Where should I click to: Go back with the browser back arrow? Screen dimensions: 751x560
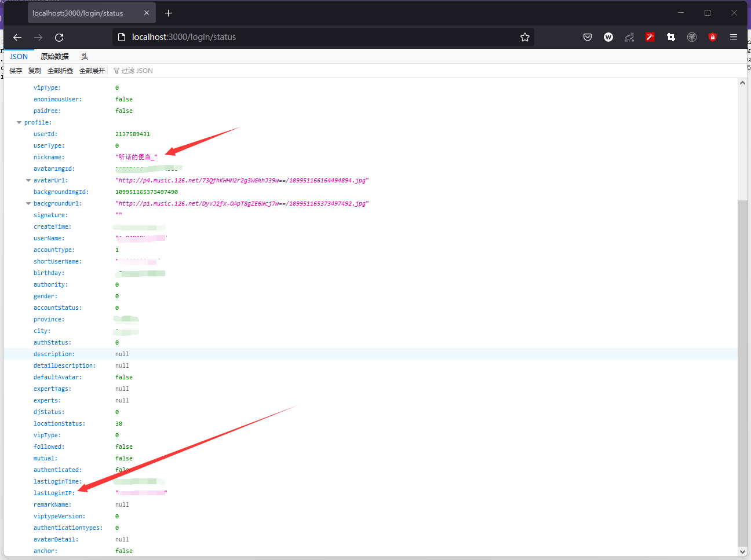click(17, 37)
